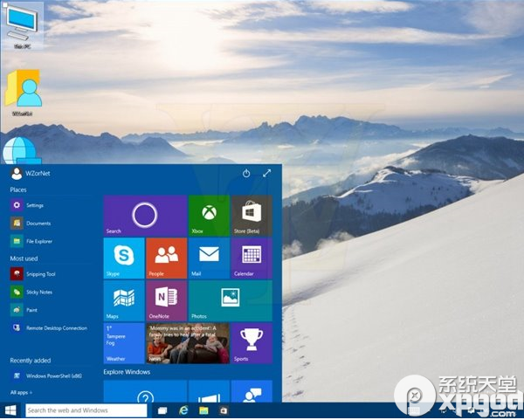Click the Windows Start button

(10, 410)
